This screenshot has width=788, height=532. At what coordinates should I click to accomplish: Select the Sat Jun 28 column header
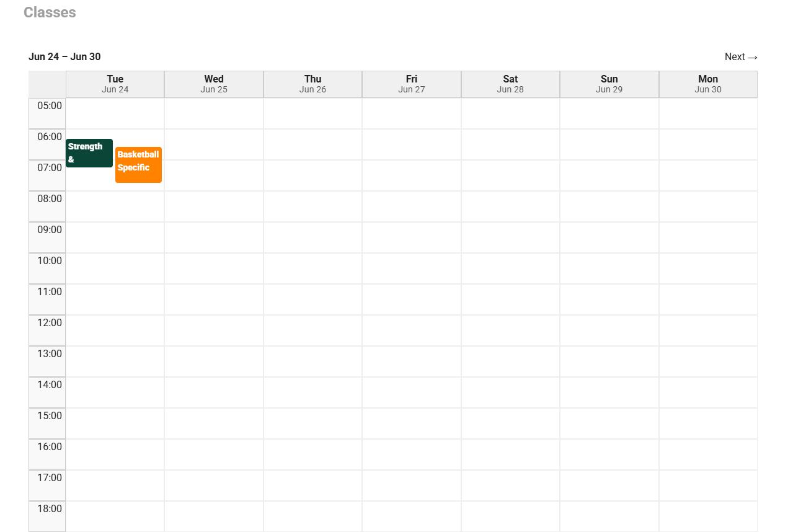510,84
